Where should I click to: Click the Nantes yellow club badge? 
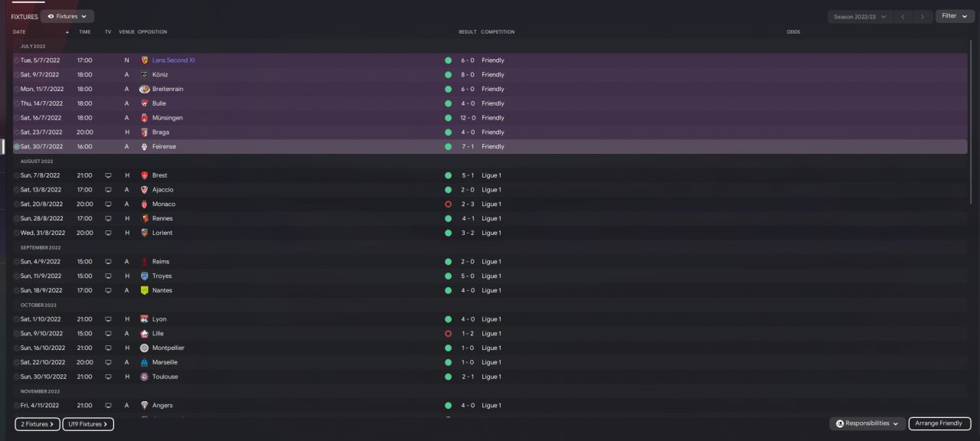click(144, 291)
